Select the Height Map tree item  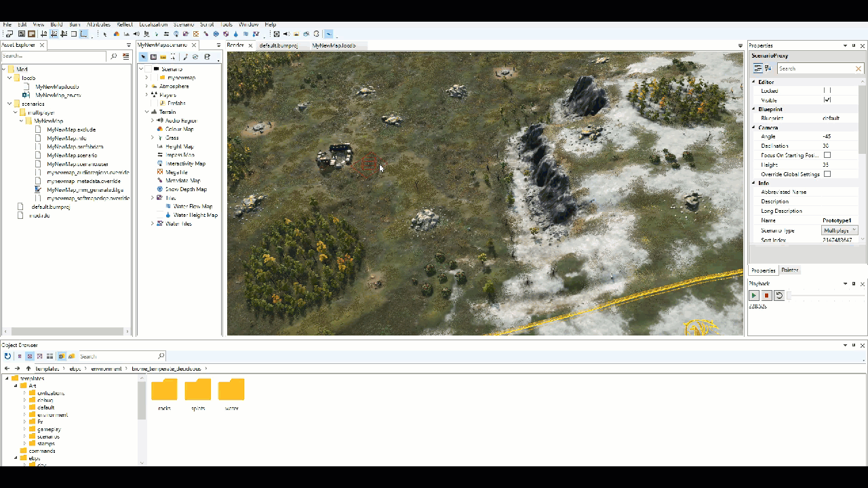tap(179, 146)
